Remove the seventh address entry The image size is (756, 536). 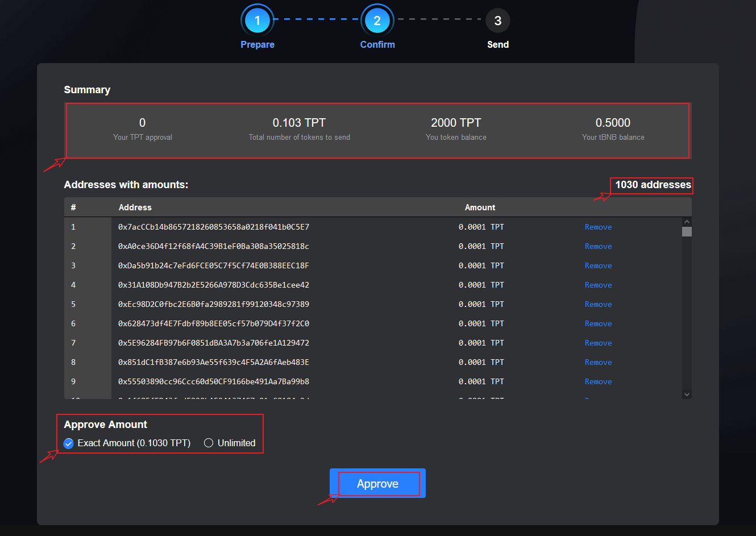(598, 343)
